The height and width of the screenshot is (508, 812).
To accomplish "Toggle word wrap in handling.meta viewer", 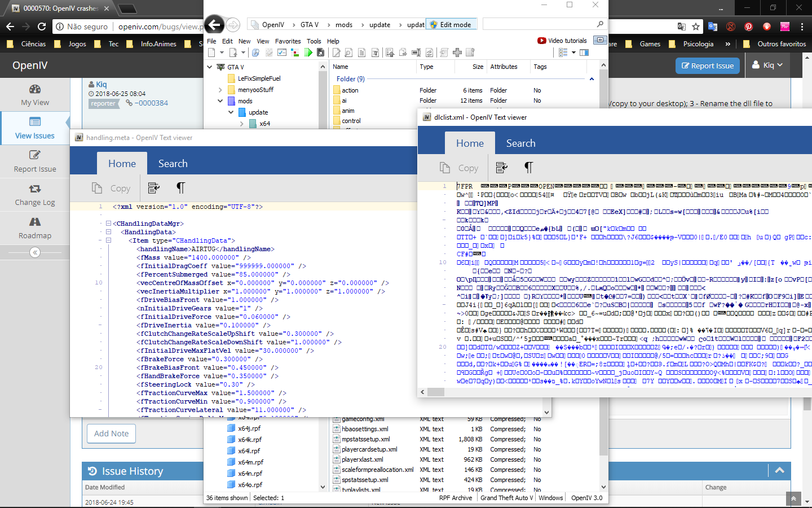I will pos(153,188).
